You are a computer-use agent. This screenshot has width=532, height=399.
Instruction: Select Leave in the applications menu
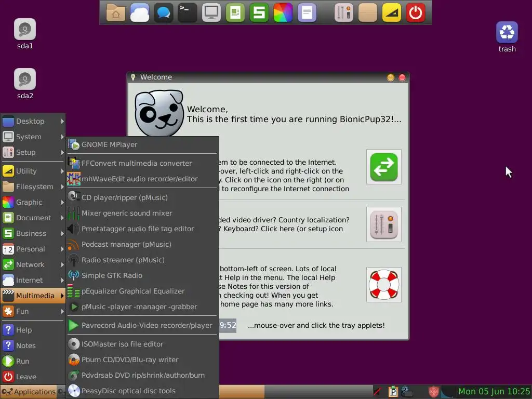point(33,377)
